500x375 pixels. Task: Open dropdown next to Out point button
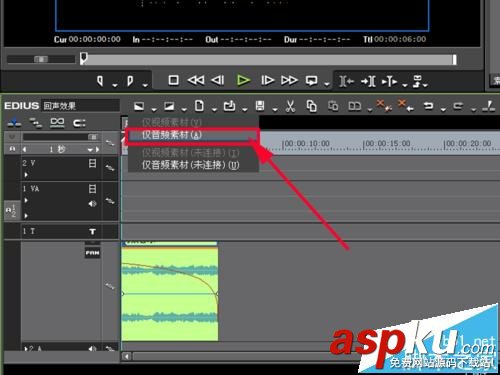point(145,85)
